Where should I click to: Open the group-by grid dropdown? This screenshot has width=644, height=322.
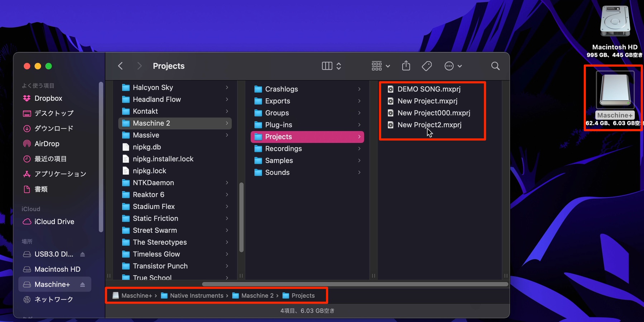(381, 66)
